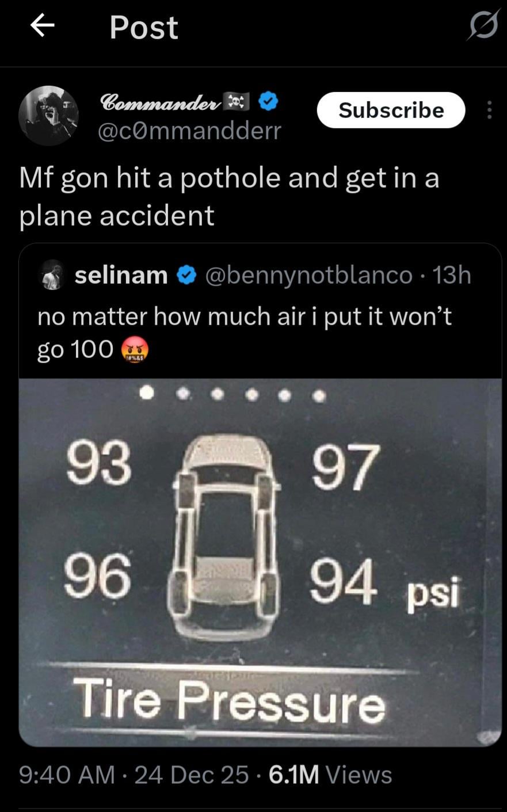Tap the pirate flag emoji beside Commander

tap(238, 101)
